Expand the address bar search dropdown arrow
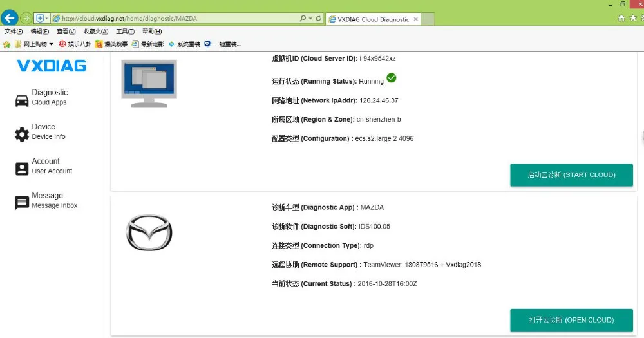 [310, 19]
